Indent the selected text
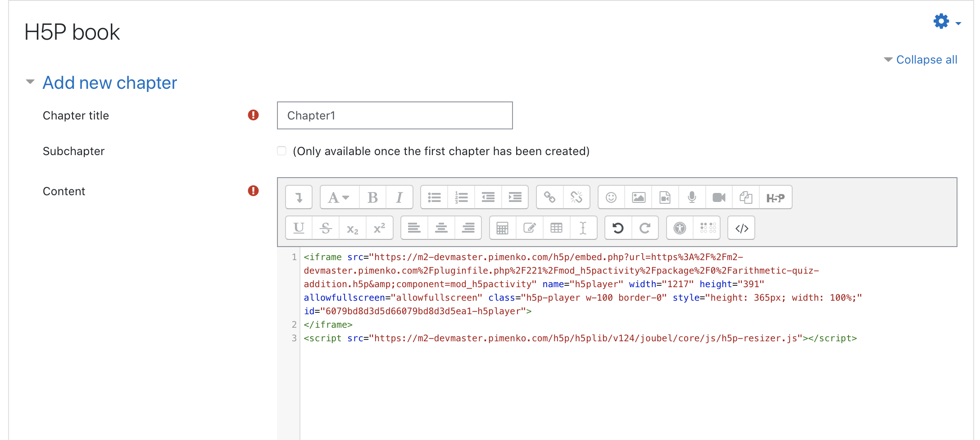This screenshot has height=440, width=980. 515,197
